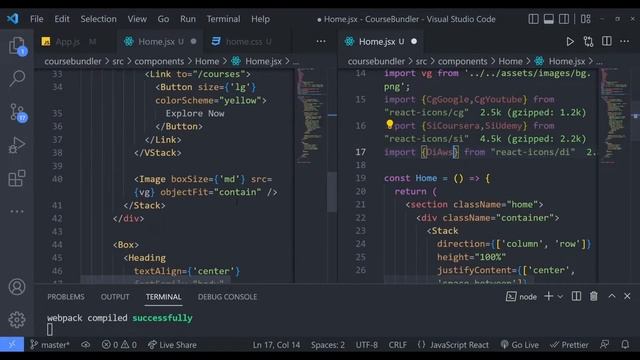Click errors and warnings count in status bar
640x360 pixels.
pos(119,345)
